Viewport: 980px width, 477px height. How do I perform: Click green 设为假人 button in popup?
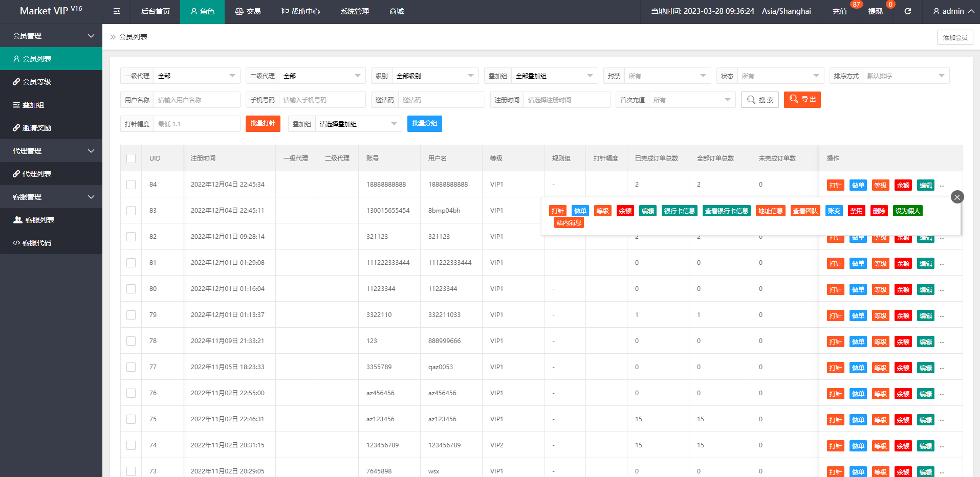pyautogui.click(x=907, y=211)
